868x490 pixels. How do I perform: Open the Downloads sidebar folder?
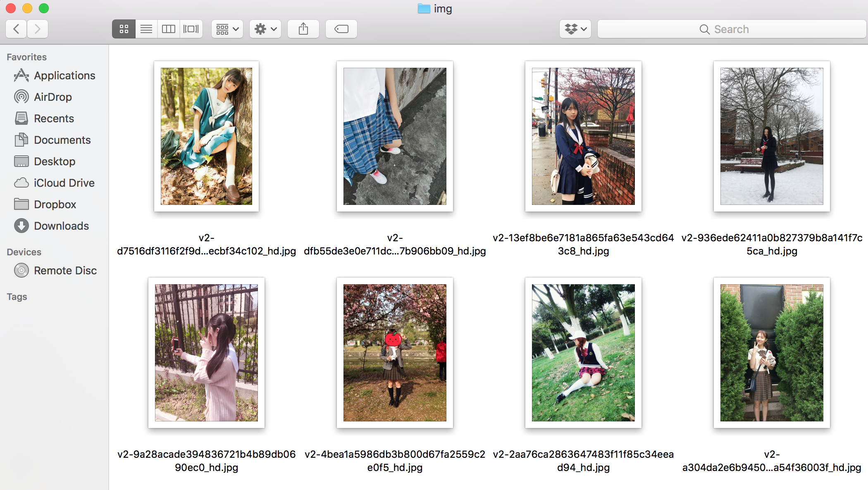coord(61,226)
